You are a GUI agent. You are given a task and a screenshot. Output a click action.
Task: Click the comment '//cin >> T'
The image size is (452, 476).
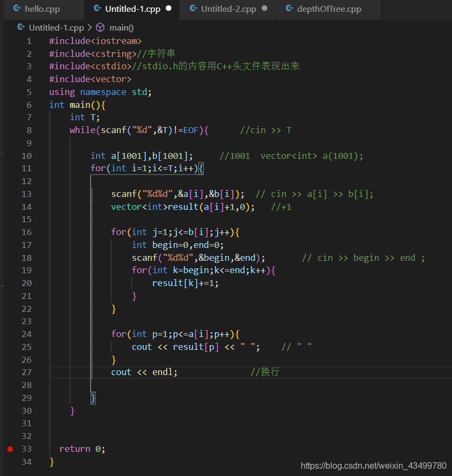pos(266,130)
